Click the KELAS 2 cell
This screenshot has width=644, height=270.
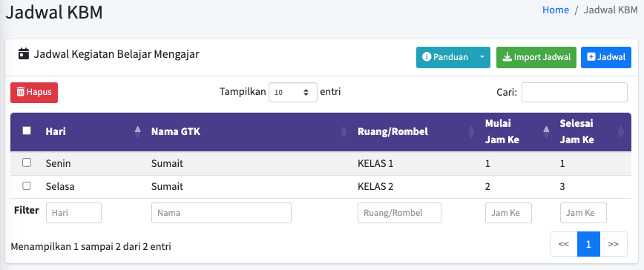coord(376,187)
